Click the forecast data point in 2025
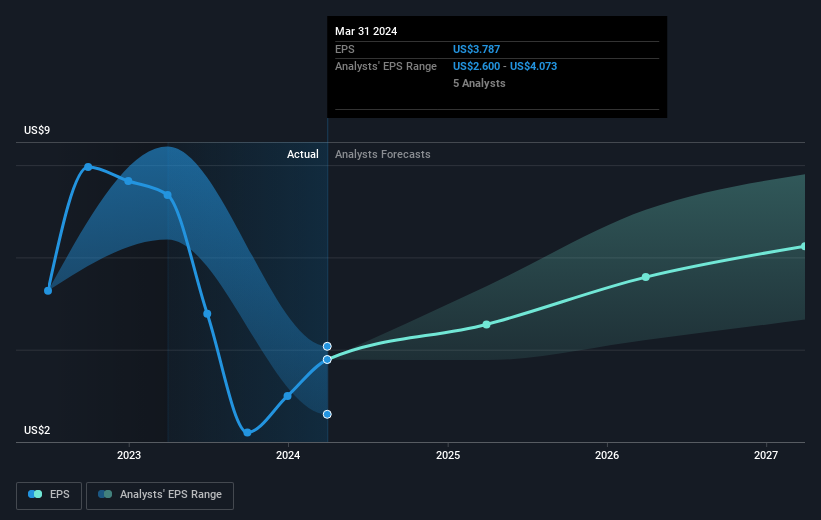 (486, 325)
